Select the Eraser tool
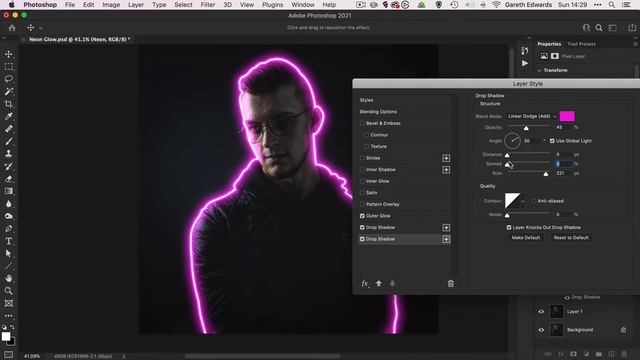Image resolution: width=640 pixels, height=360 pixels. pyautogui.click(x=9, y=179)
